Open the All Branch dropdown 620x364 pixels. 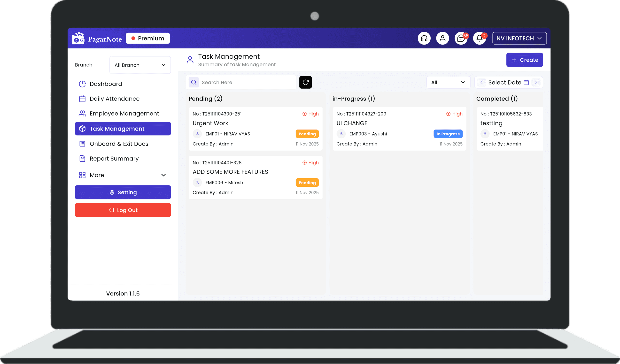point(140,65)
